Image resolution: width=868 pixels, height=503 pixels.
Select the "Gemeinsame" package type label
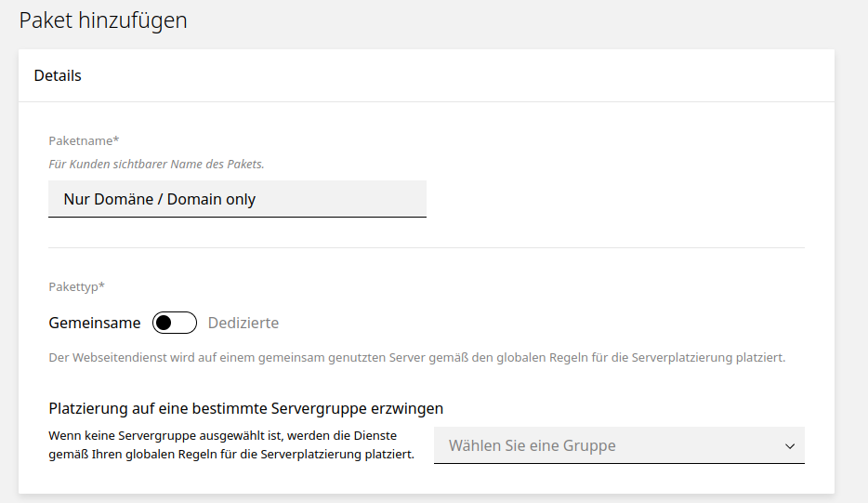(95, 323)
